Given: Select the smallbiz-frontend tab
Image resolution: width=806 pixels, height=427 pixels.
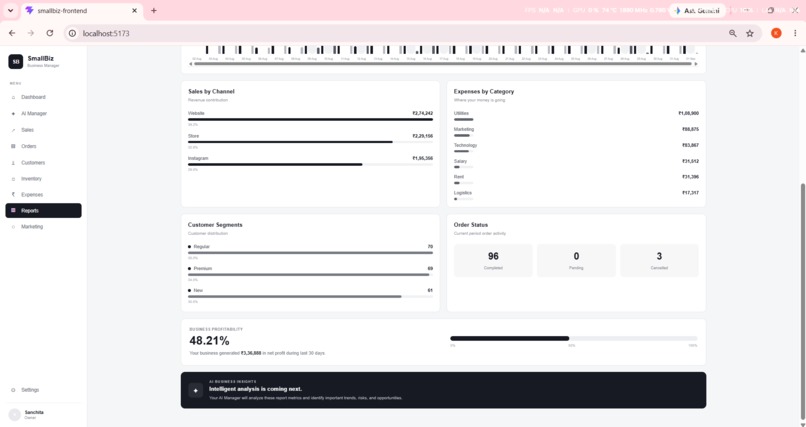Looking at the screenshot, I should tap(82, 10).
